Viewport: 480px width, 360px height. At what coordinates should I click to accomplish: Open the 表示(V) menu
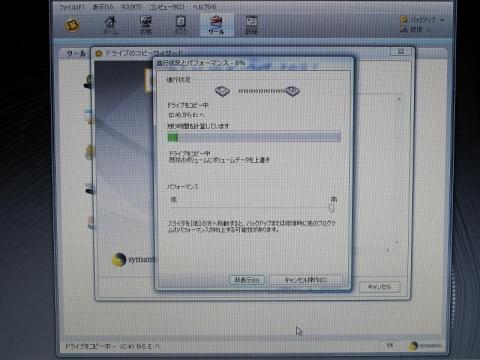coord(103,7)
